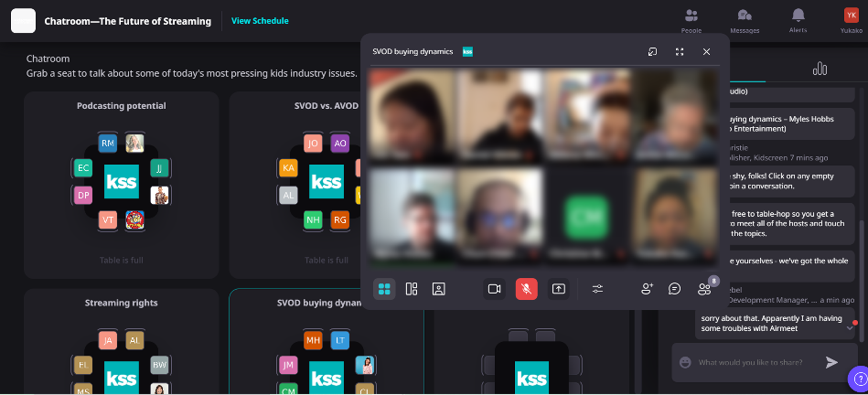
Task: Click the kss logo of Podcasting potential table
Action: tap(122, 181)
